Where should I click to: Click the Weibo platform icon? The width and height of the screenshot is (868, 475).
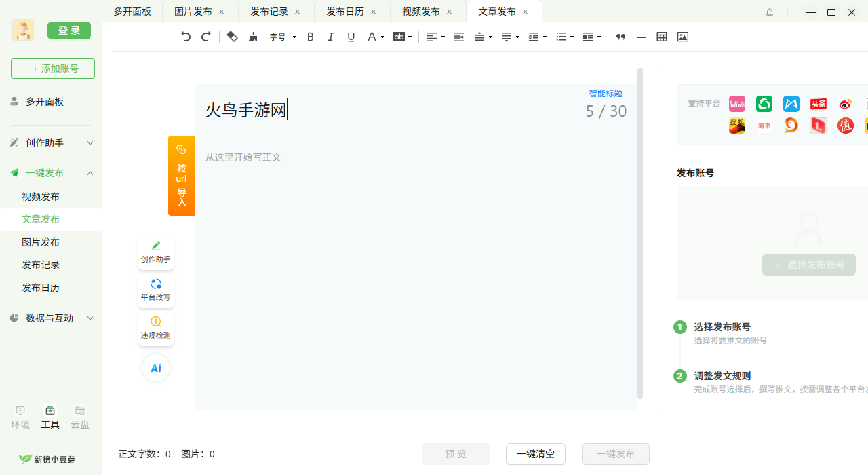coord(846,104)
